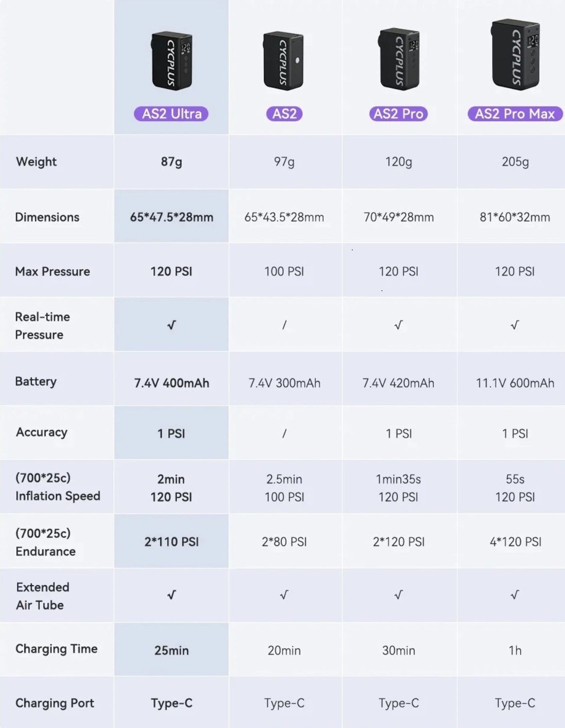
Task: Click Real-time Pressure checkmark under AS2 Pro Max
Action: tap(515, 325)
